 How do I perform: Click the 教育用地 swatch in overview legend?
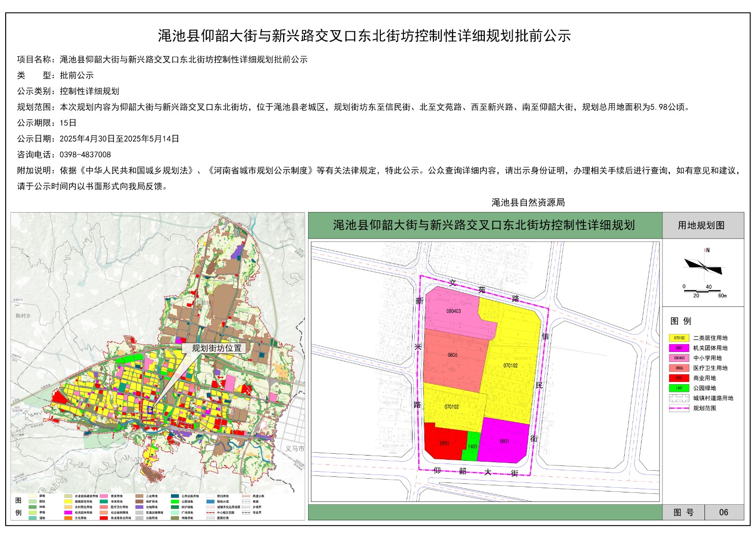(103, 496)
